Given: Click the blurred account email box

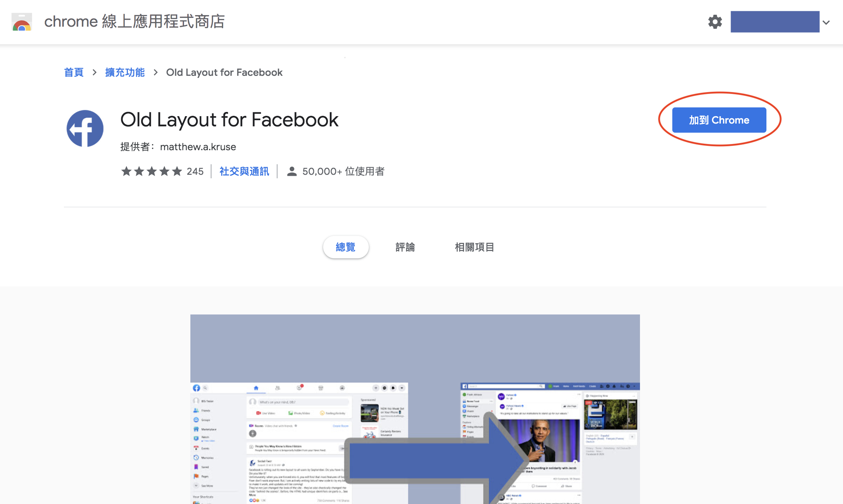Looking at the screenshot, I should click(775, 22).
